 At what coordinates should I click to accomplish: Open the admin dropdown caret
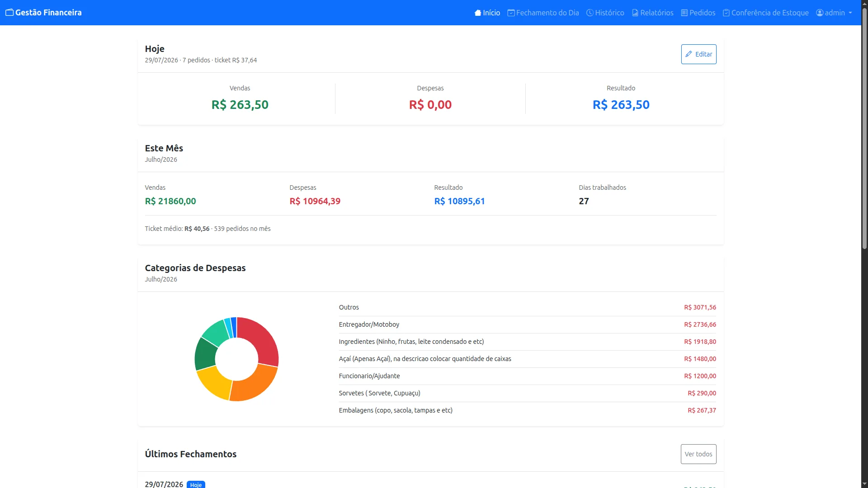point(850,13)
